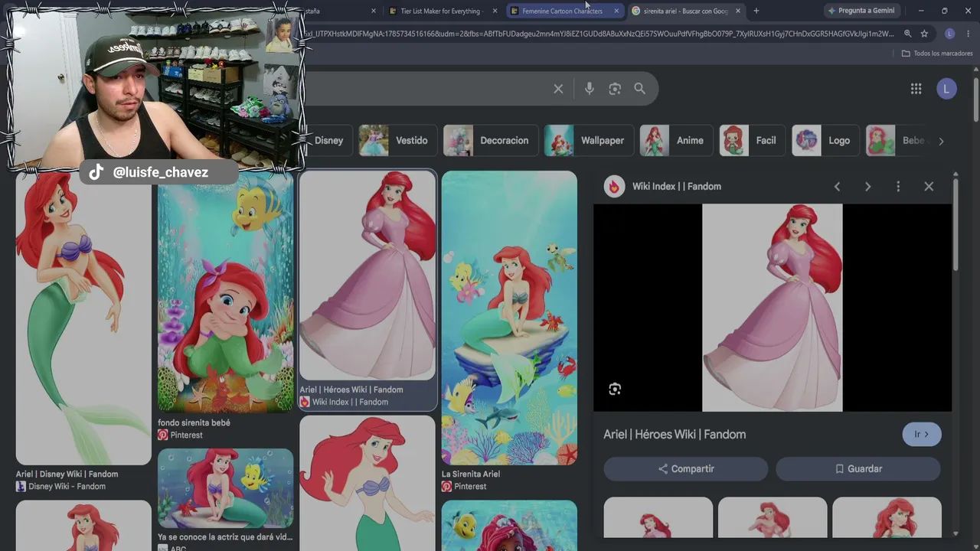Close the sirenita ariel search tab
980x551 pixels.
(738, 11)
